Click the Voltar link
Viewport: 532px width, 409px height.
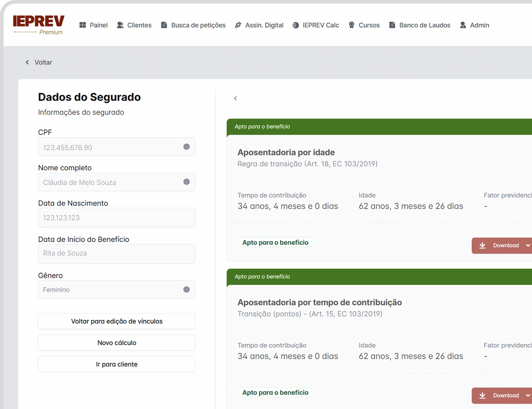[x=43, y=62]
